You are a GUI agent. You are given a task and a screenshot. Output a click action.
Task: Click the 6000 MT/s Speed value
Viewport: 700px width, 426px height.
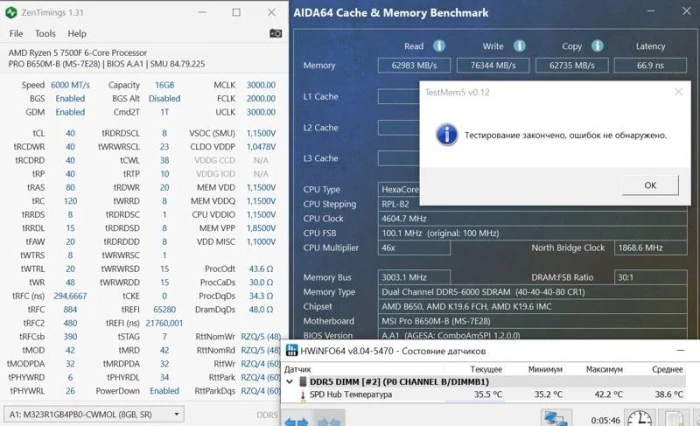tap(70, 85)
